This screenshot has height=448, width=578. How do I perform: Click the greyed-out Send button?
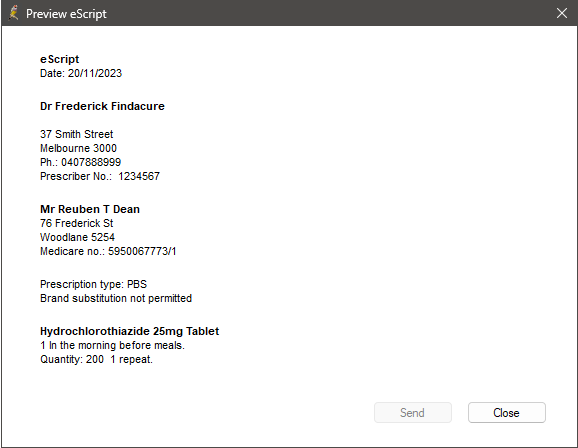coord(412,412)
